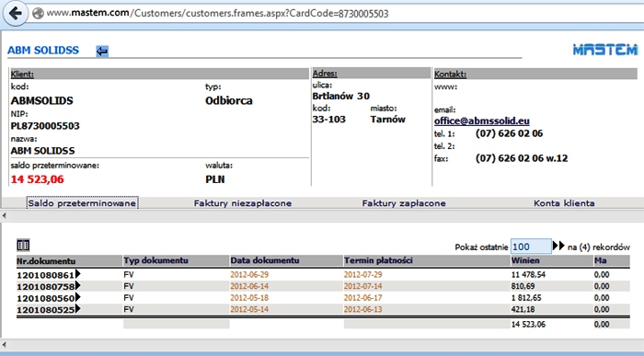Click document number 1201080861

(x=46, y=275)
